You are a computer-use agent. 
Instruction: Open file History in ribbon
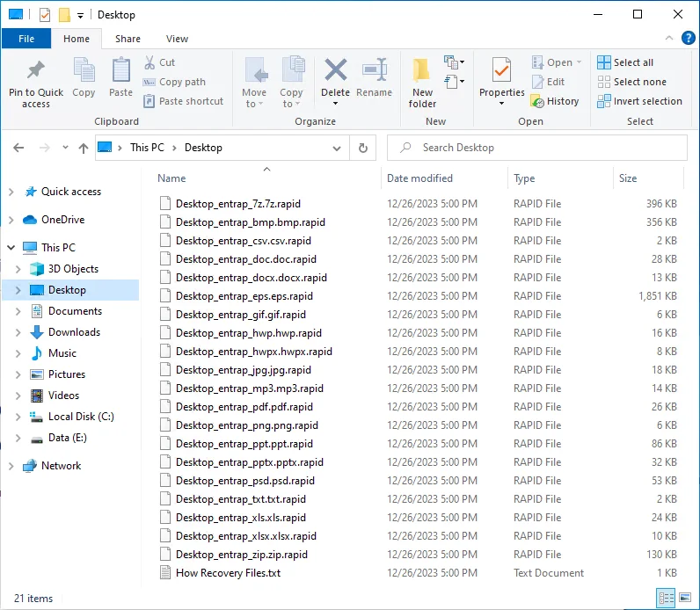pos(555,101)
